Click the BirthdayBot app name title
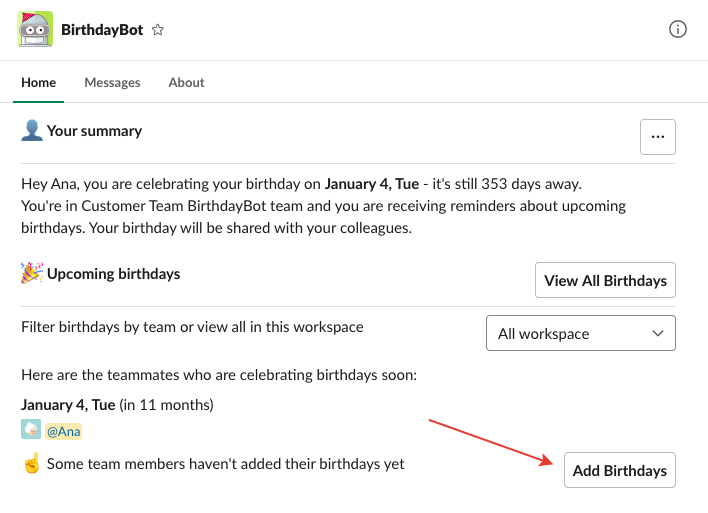 [103, 30]
